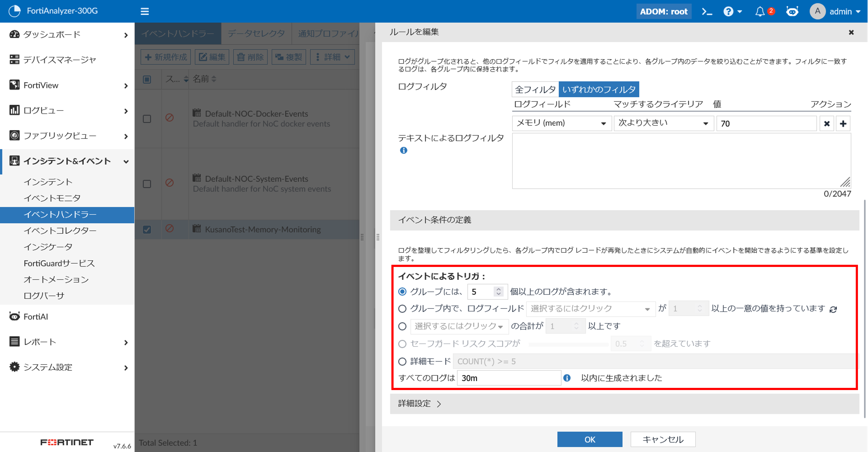Click the refresh icon beside unique values

[833, 309]
